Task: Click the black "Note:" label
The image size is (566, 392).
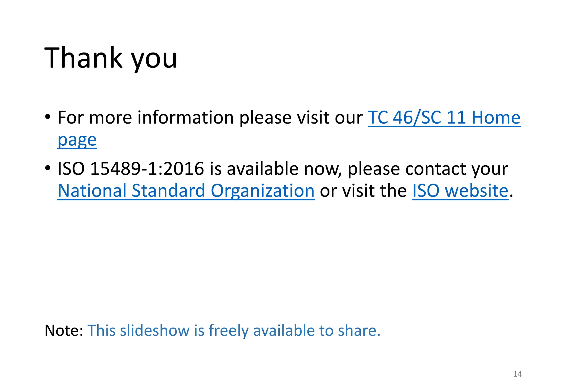Action: click(64, 330)
